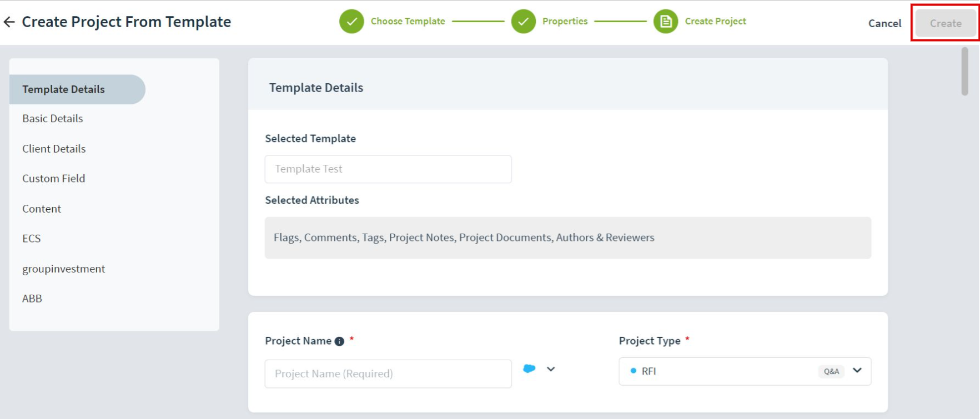Click the Create button
980x419 pixels.
946,23
